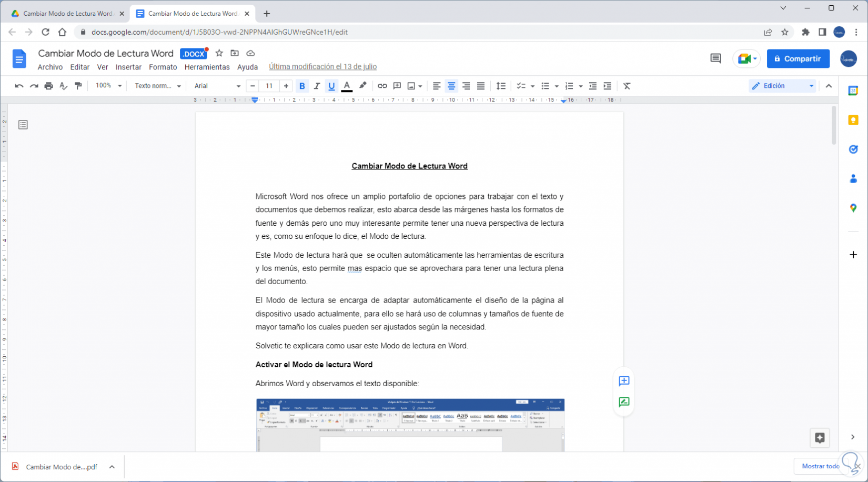Open Google Maps in the side panel
This screenshot has width=868, height=482.
[x=853, y=208]
